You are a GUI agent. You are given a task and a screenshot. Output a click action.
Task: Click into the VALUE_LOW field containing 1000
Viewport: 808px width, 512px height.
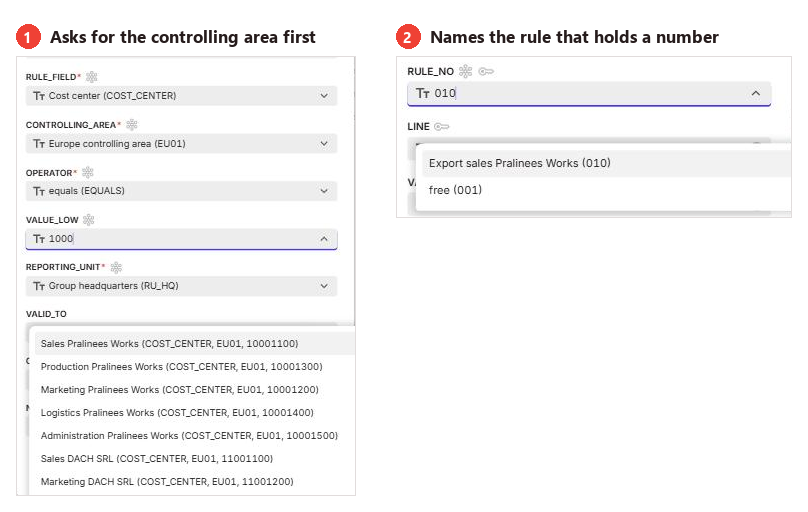[181, 239]
